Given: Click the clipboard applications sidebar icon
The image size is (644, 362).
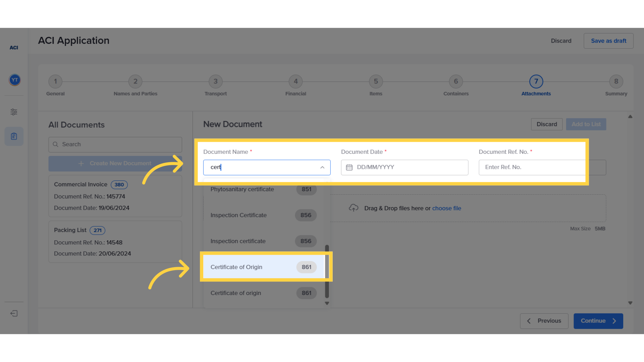Looking at the screenshot, I should (x=14, y=136).
